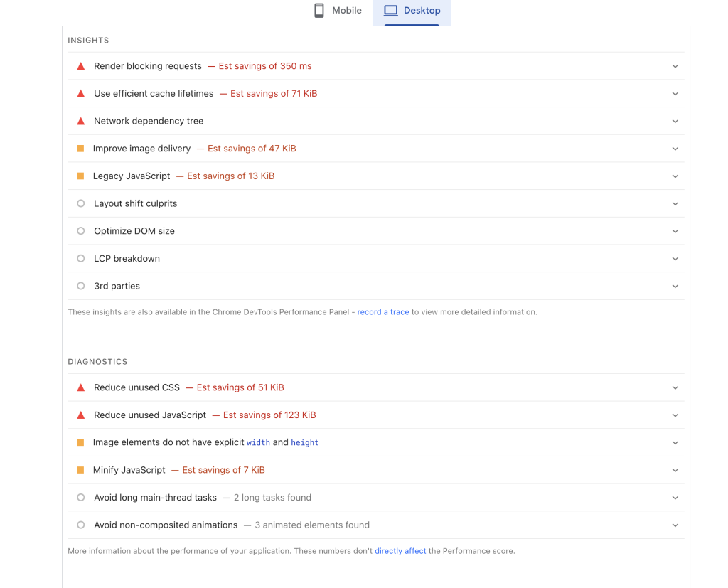Image resolution: width=728 pixels, height=588 pixels.
Task: Expand the LCP breakdown insight
Action: pos(674,258)
